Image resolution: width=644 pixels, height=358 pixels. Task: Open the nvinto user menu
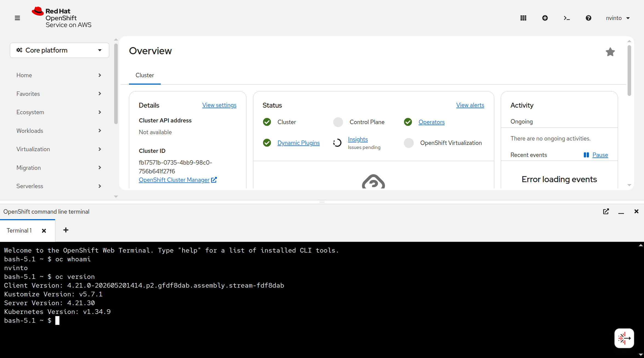pos(618,18)
